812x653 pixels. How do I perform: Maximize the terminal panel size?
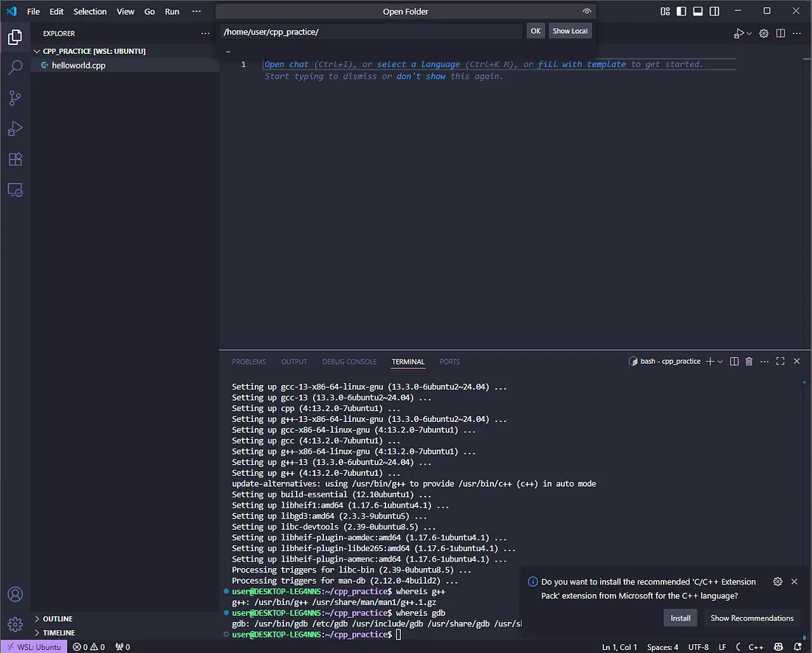[780, 361]
